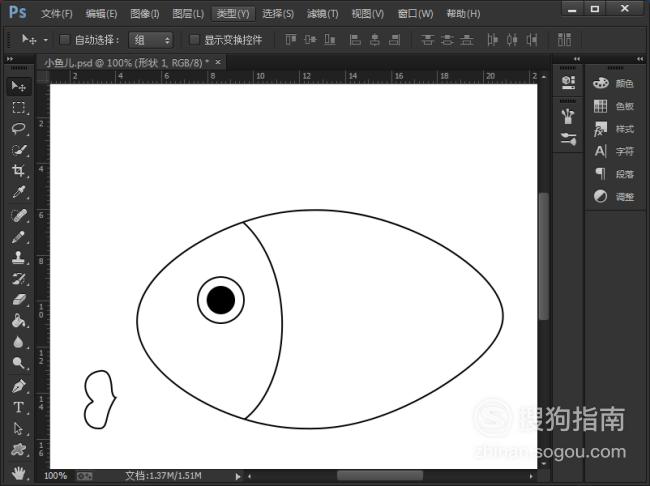Open the History panel icon
This screenshot has height=486, width=650.
pyautogui.click(x=568, y=82)
